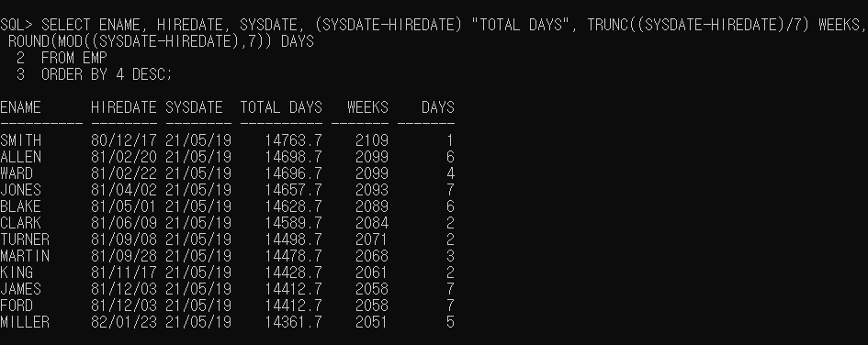Click the WEEKS column header

tap(367, 107)
